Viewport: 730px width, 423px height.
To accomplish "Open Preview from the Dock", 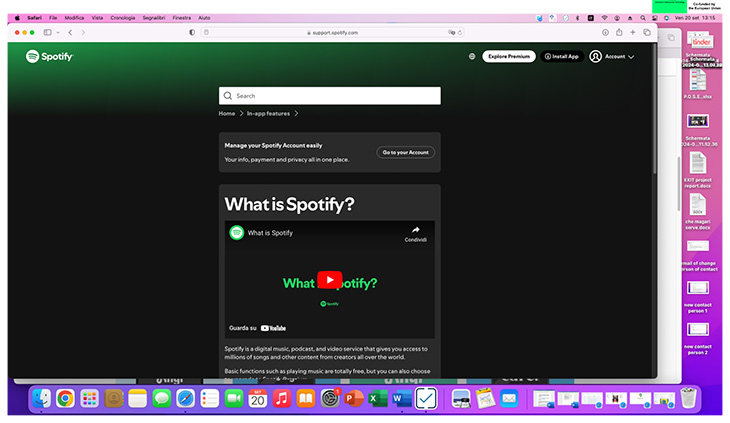I will [461, 399].
